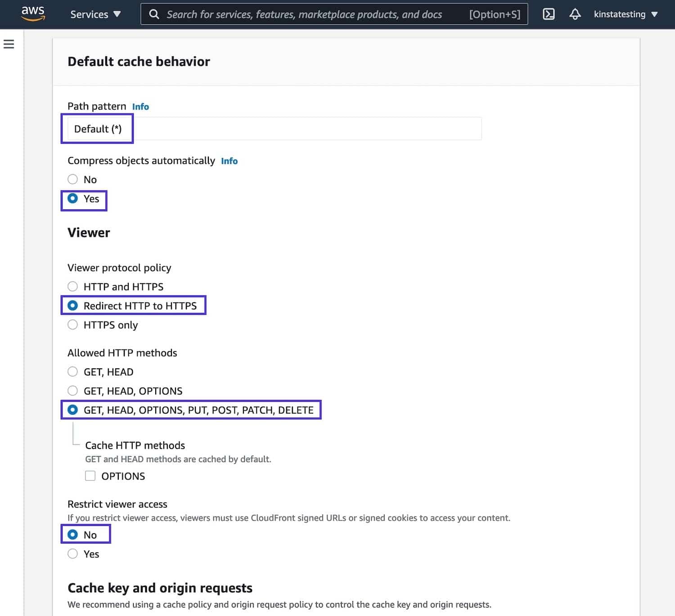The image size is (675, 616).
Task: Select No for compress objects automatically
Action: (x=72, y=179)
